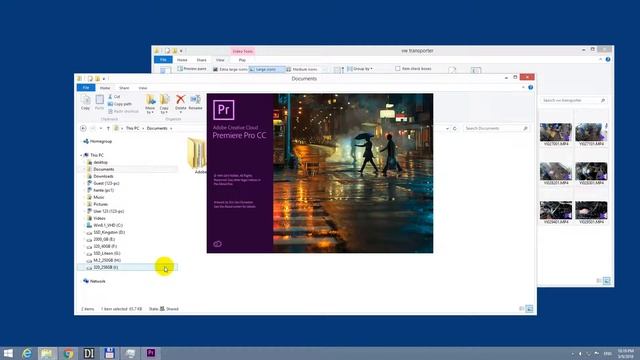Viewport: 640px width, 360px height.
Task: Click the Help icon in Documents window
Action: point(531,87)
